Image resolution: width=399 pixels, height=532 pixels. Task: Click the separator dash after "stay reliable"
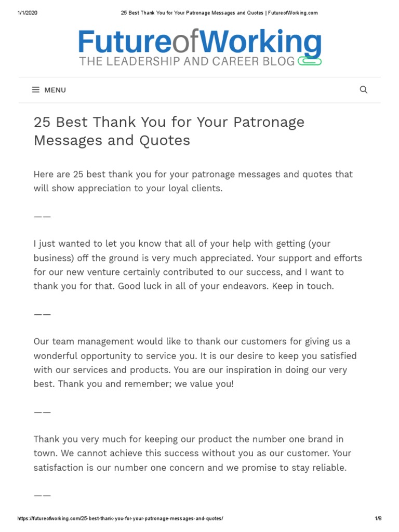(x=42, y=496)
